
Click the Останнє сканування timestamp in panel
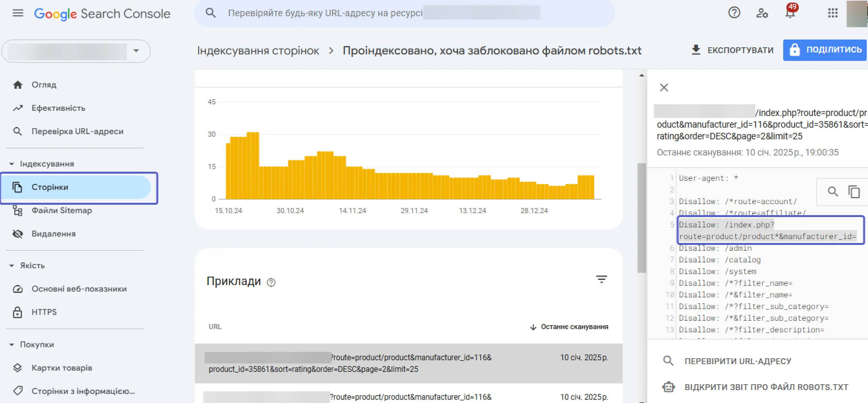[x=747, y=153]
